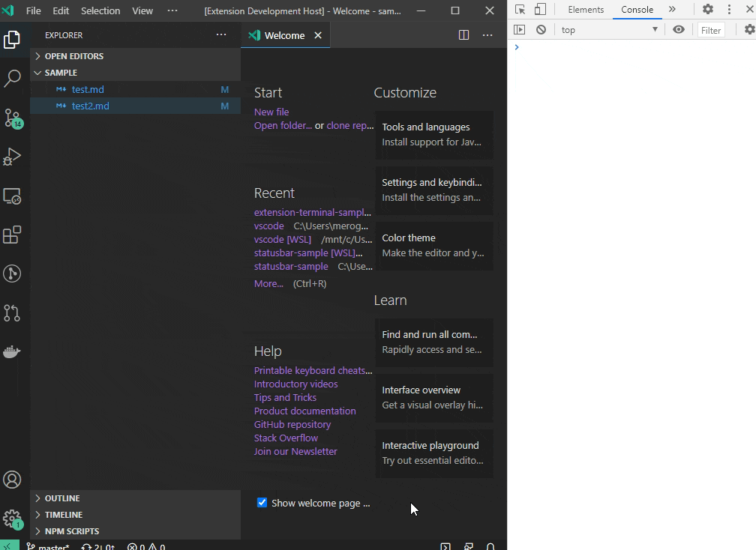Show more DevTools tabs chevron
This screenshot has width=756, height=550.
tap(672, 9)
